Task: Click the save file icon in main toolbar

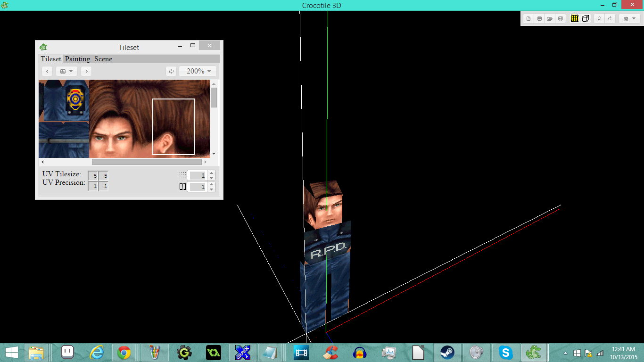Action: (539, 19)
